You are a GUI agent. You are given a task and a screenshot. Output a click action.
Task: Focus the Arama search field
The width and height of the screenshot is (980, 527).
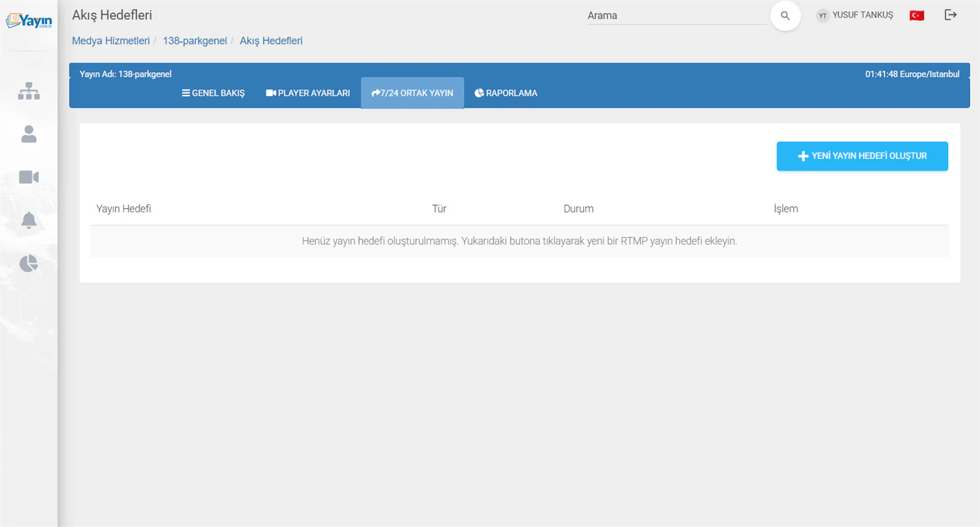coord(677,16)
